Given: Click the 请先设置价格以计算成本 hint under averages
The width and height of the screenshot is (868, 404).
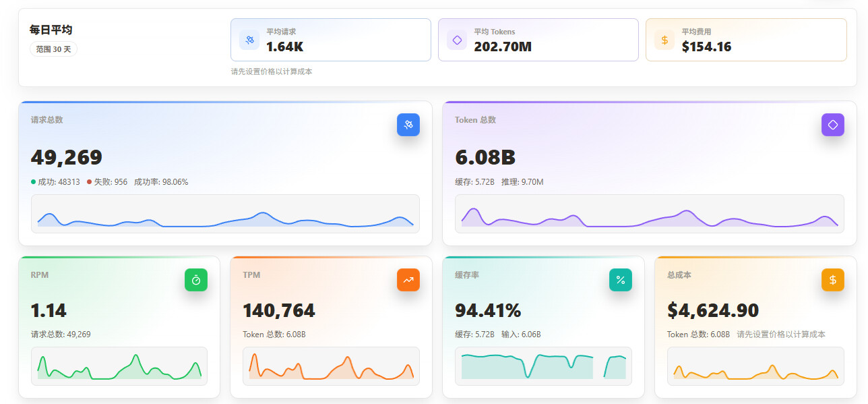Looking at the screenshot, I should [272, 71].
